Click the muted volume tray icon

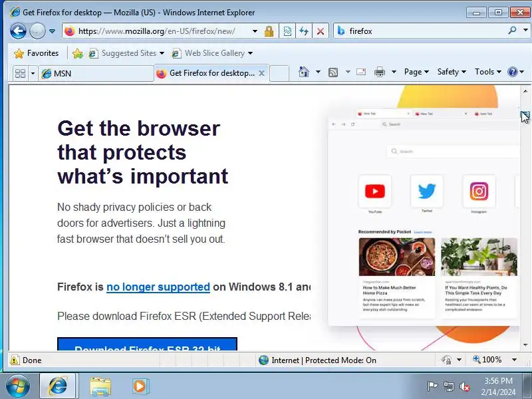[464, 386]
